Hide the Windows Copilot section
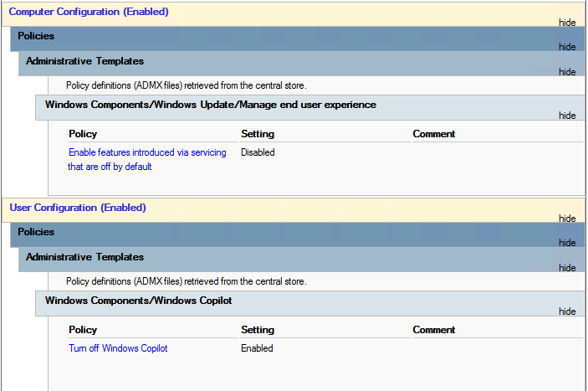The image size is (588, 391). click(567, 311)
